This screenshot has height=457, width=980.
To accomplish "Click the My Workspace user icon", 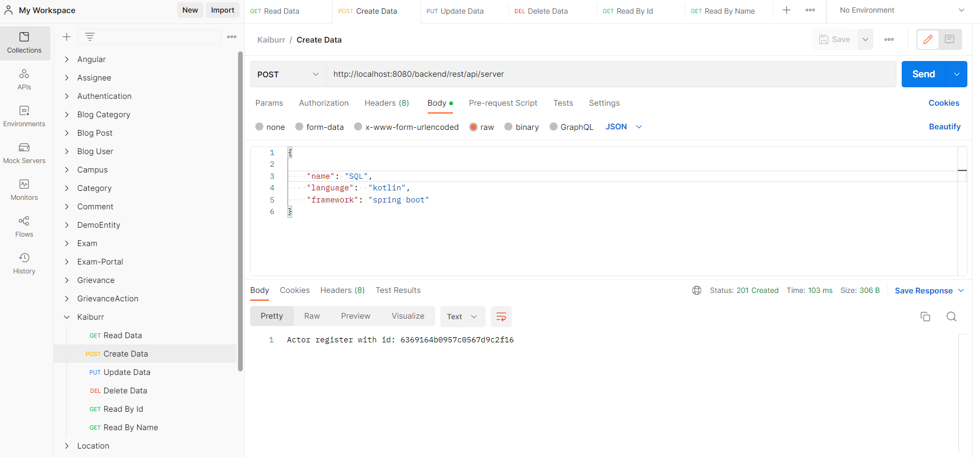I will (x=8, y=10).
